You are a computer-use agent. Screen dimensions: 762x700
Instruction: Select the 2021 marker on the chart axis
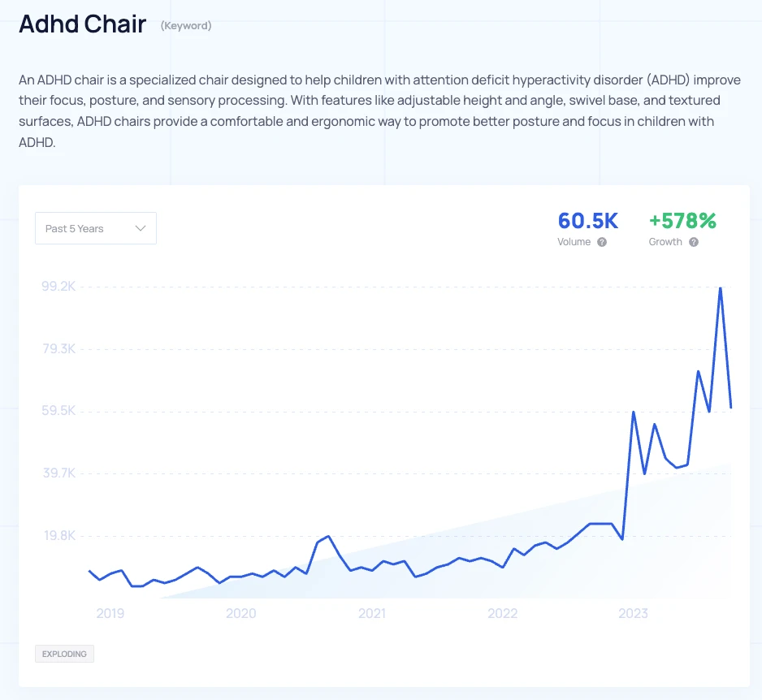(372, 613)
